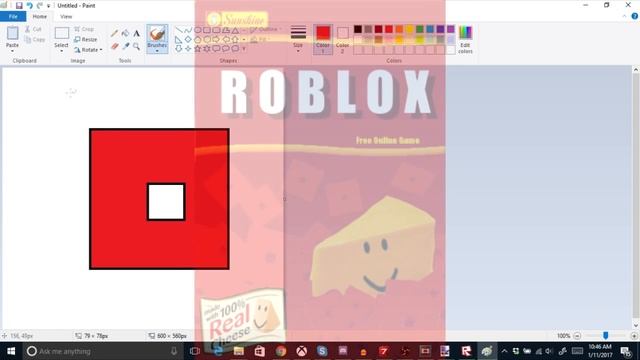Image resolution: width=640 pixels, height=360 pixels.
Task: Click the Paste clipboard icon
Action: pos(12,33)
